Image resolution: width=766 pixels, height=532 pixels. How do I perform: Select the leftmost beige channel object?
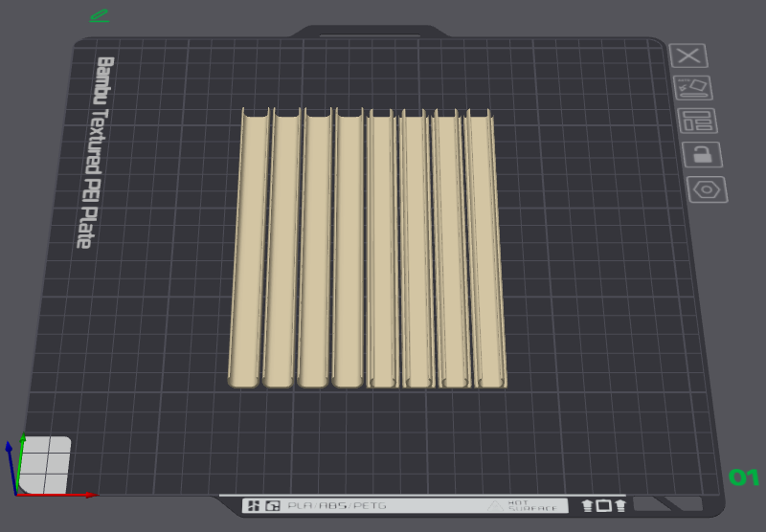[248, 249]
